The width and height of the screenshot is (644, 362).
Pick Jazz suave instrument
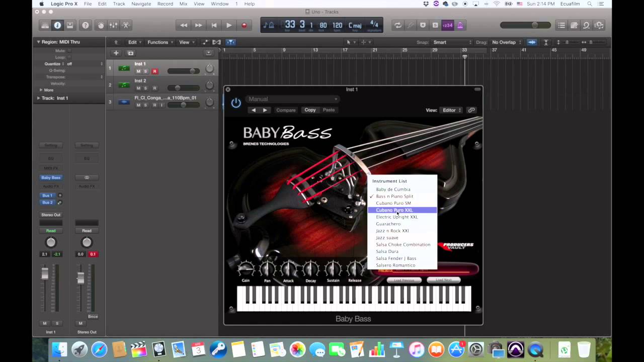[x=402, y=238]
